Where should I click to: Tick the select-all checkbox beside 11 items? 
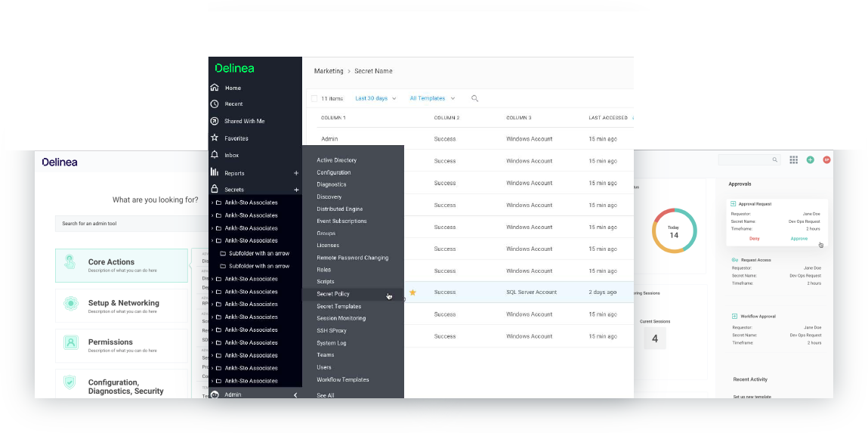(x=314, y=98)
